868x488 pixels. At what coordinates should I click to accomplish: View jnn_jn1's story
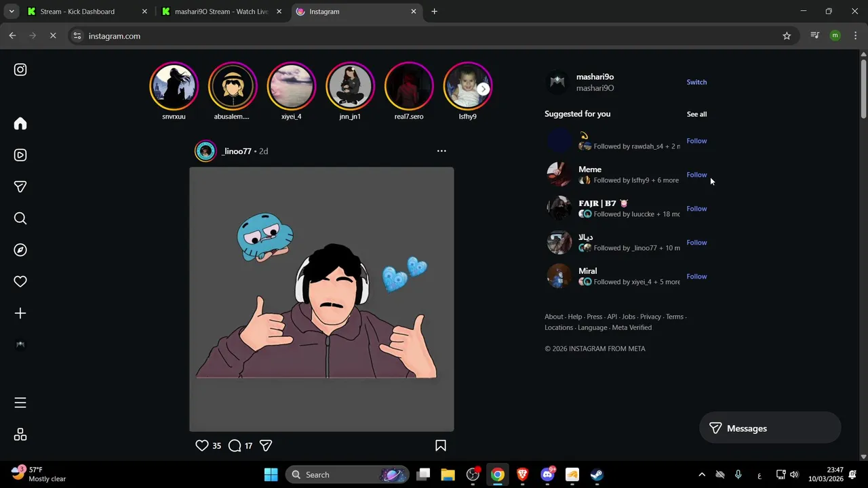350,87
